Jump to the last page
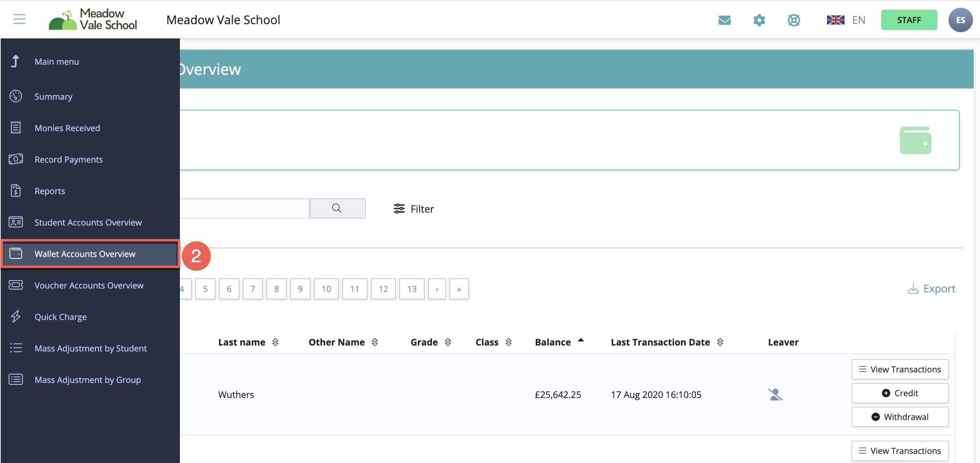 click(x=459, y=289)
